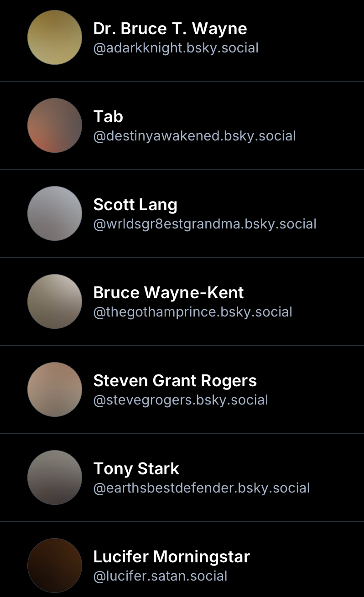Click the @wrldsgr8estgrandma.bsky.social handle
364x597 pixels.
pos(205,224)
